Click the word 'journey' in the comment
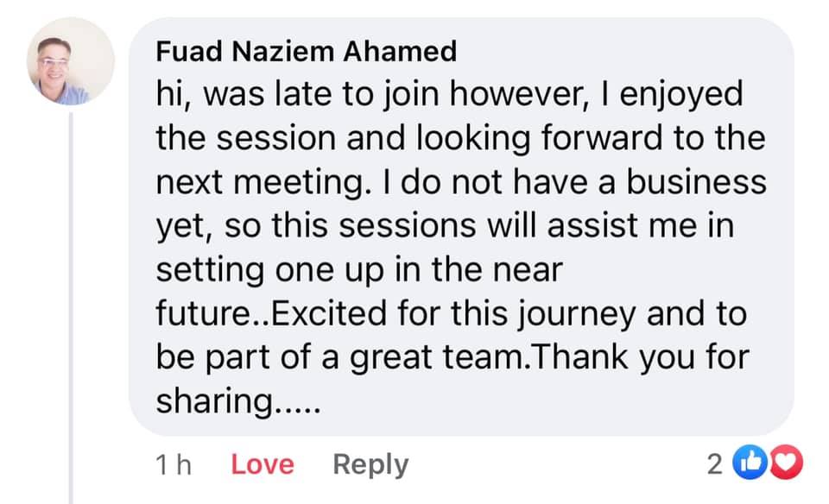 point(576,314)
